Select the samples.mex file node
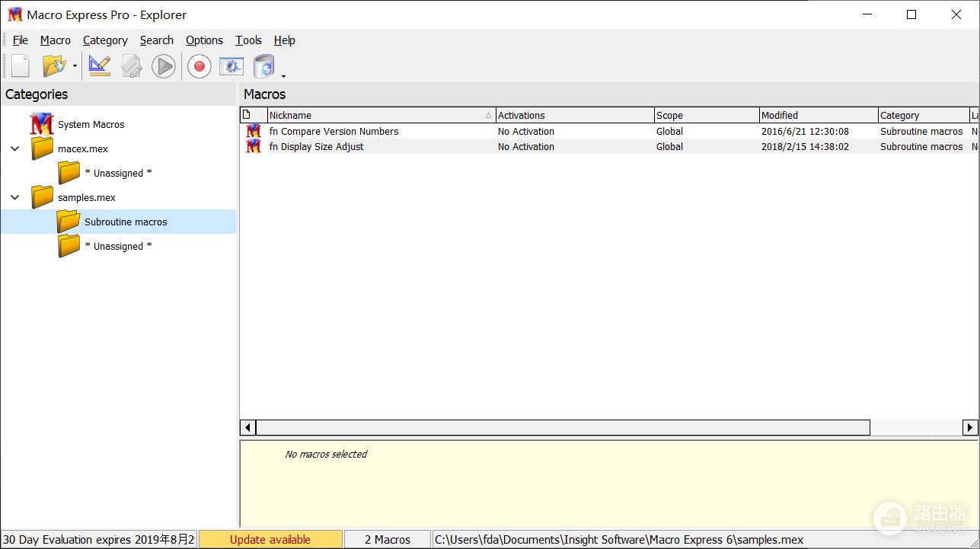Screen dimensions: 980x549 pos(87,197)
